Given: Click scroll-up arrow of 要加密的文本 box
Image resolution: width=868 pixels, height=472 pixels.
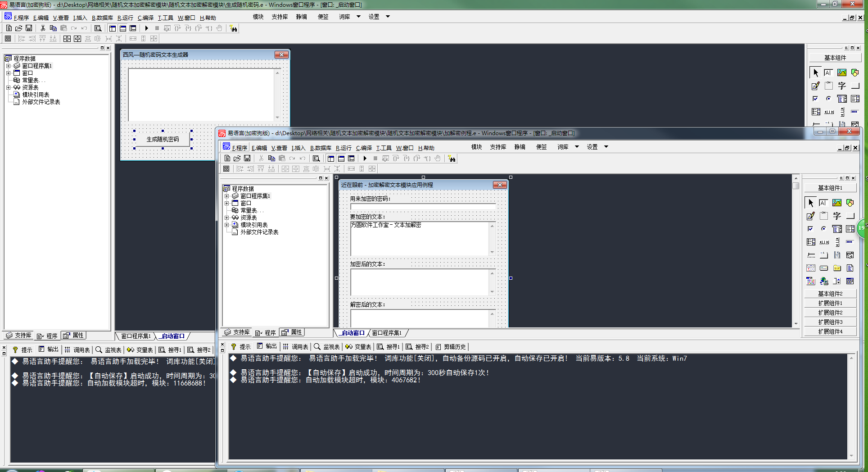Looking at the screenshot, I should 492,226.
